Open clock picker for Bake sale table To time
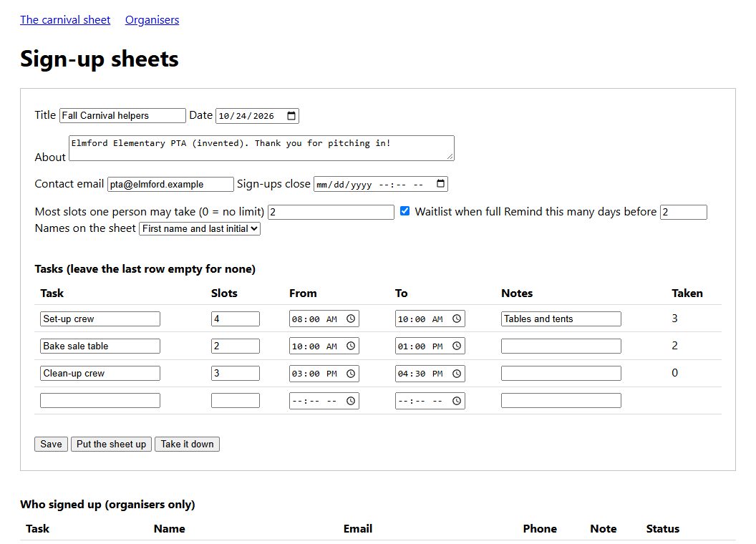This screenshot has height=544, width=756. (457, 346)
